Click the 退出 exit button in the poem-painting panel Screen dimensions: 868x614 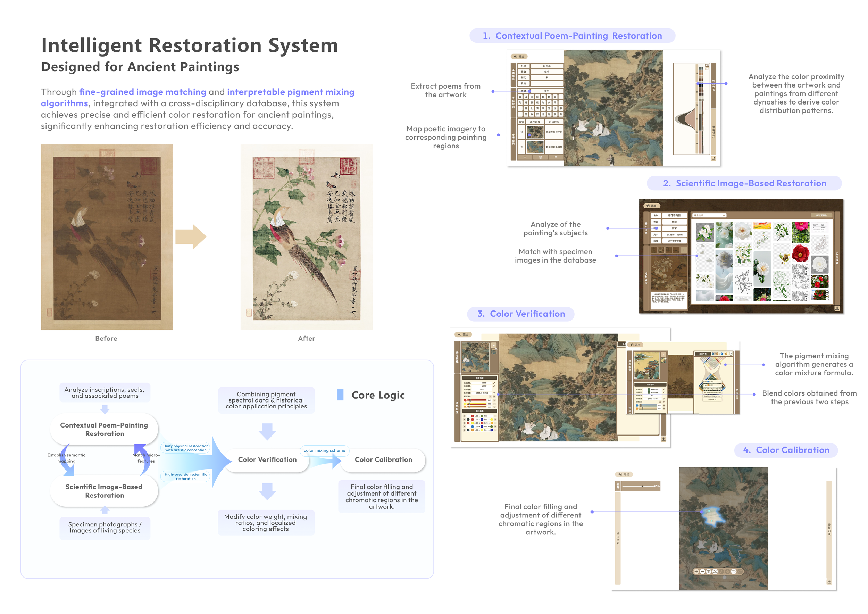pos(519,56)
